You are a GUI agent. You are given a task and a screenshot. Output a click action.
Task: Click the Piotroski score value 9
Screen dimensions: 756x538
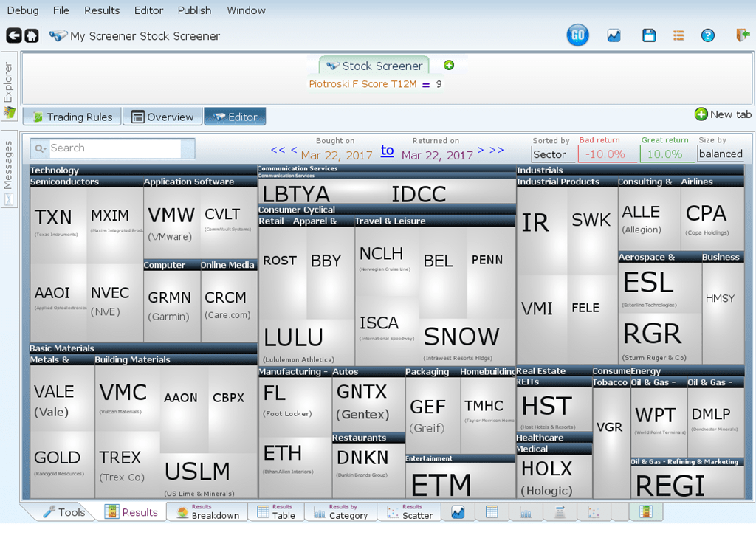point(439,84)
